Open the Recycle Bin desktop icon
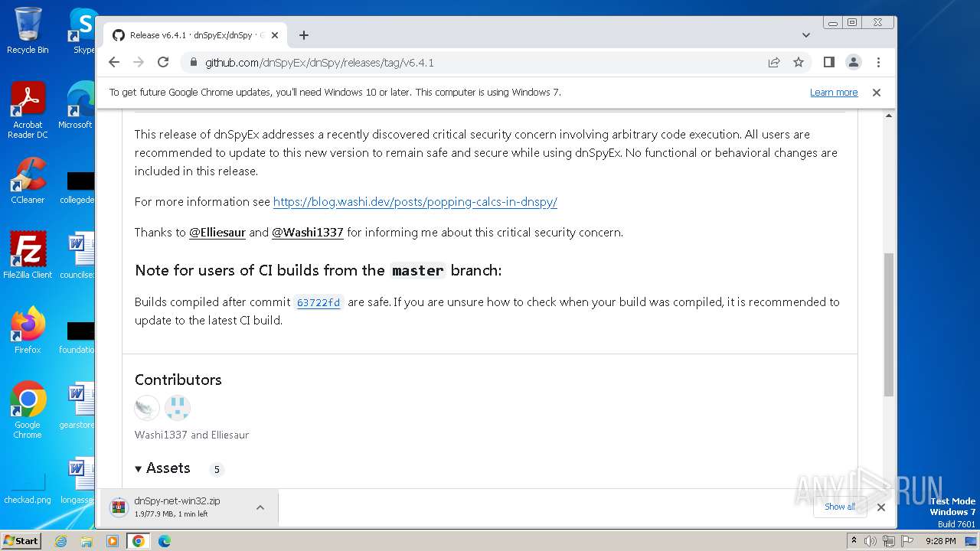 point(28,31)
